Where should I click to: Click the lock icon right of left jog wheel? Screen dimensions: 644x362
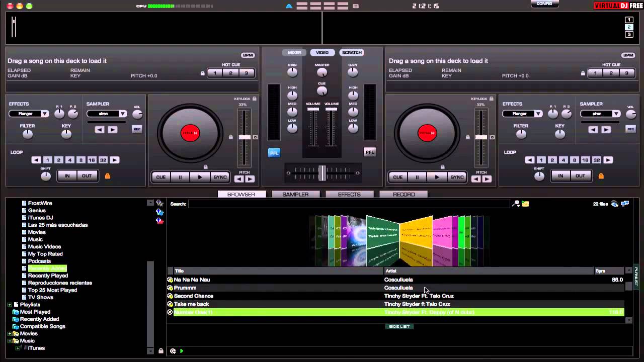tap(231, 137)
